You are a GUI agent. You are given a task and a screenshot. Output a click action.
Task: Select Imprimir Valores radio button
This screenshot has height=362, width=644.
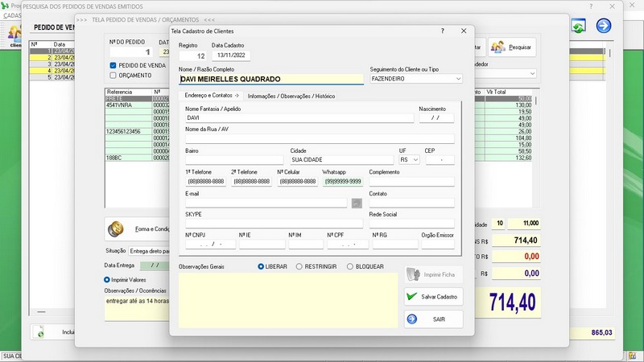coord(107,279)
